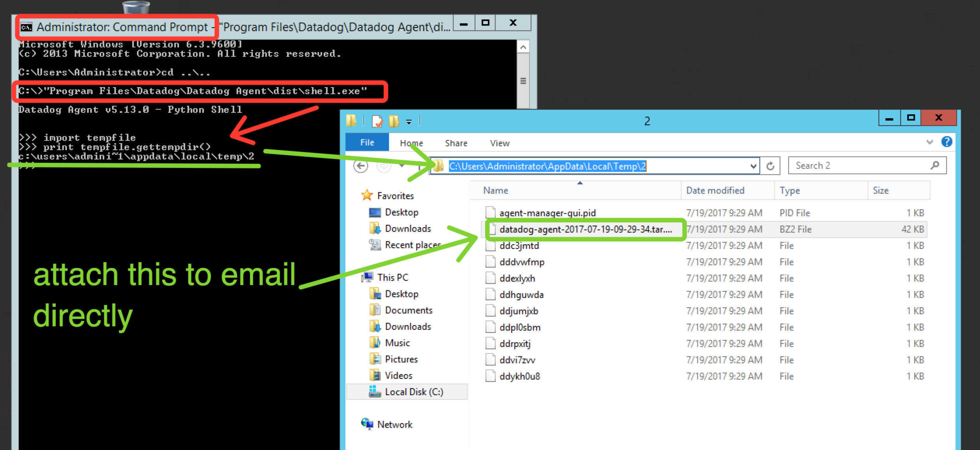
Task: Click the Command Prompt title bar icon
Action: pyautogui.click(x=26, y=27)
